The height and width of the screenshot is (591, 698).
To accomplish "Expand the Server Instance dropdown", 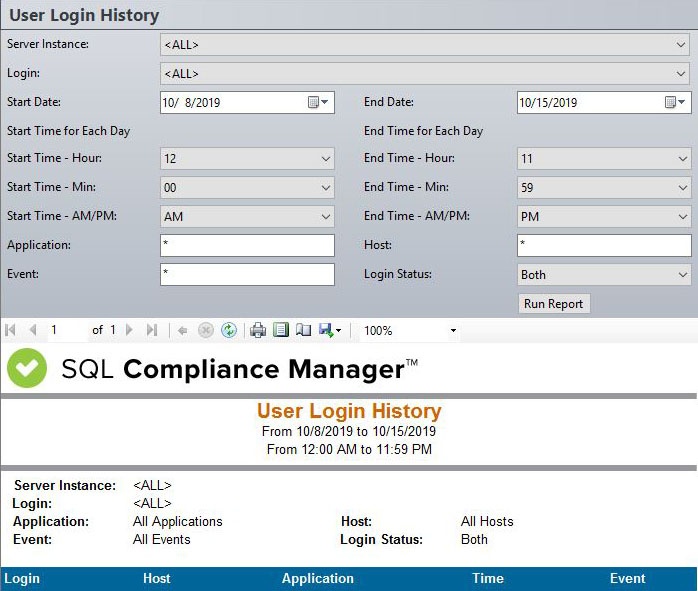I will pyautogui.click(x=681, y=45).
